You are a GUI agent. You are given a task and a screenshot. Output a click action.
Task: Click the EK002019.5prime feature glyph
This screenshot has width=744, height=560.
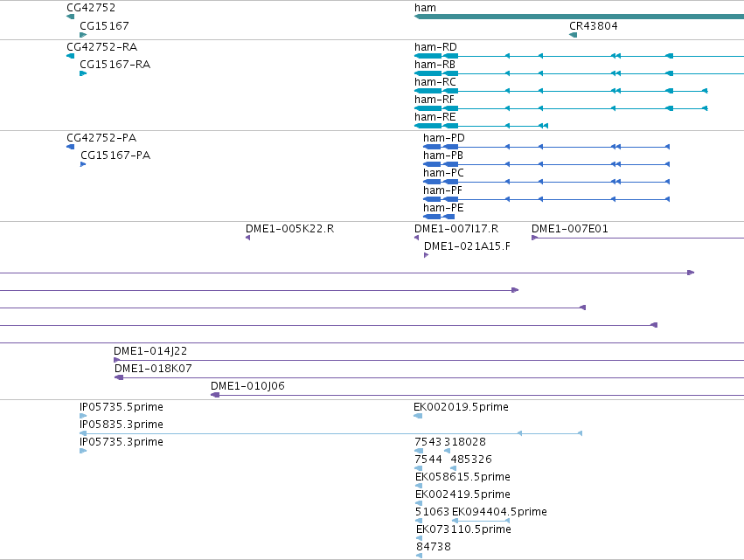418,416
